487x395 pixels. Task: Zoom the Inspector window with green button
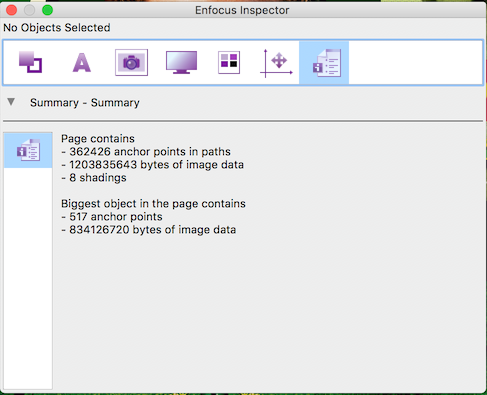(x=47, y=10)
